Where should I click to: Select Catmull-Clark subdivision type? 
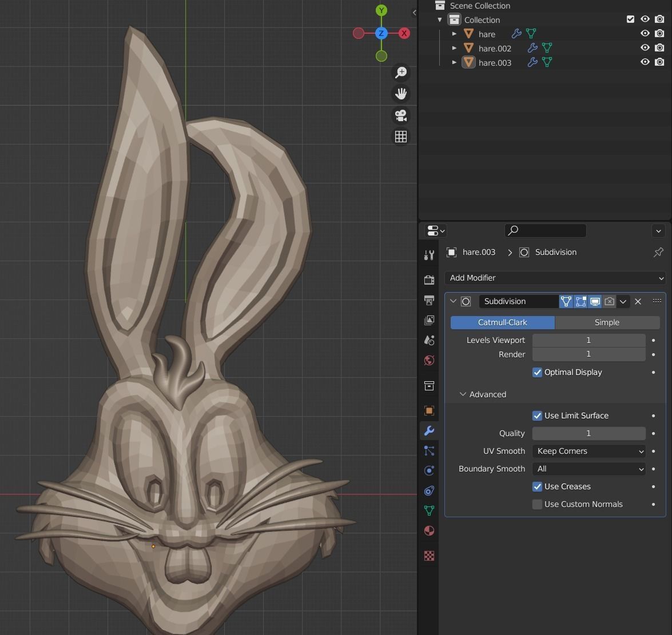pos(502,322)
